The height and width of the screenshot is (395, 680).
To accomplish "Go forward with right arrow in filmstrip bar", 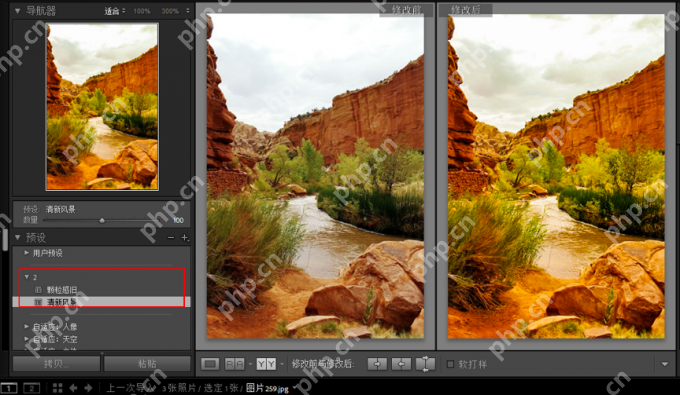I will (88, 388).
